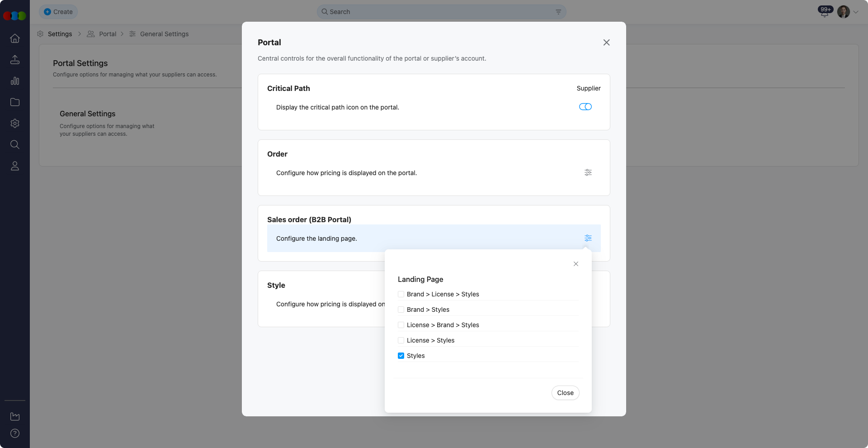868x448 pixels.
Task: Check the Brand > License > Styles option
Action: pyautogui.click(x=401, y=294)
